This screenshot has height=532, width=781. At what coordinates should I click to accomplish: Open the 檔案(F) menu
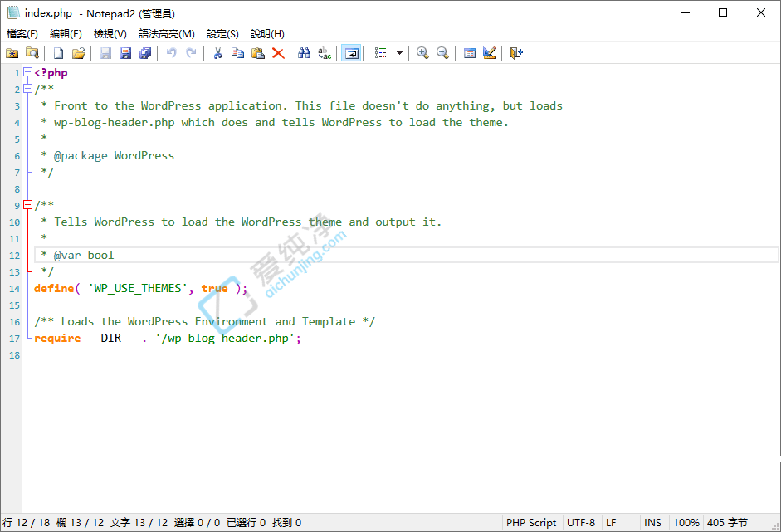point(22,34)
